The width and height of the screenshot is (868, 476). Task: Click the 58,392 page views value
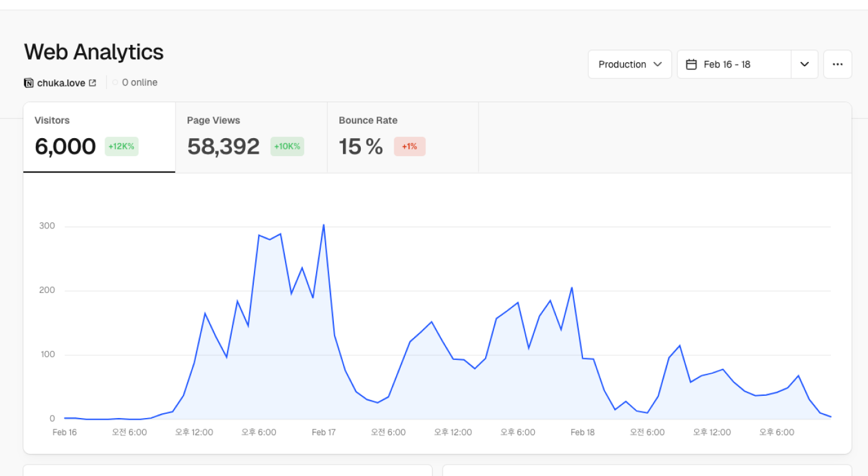(223, 147)
